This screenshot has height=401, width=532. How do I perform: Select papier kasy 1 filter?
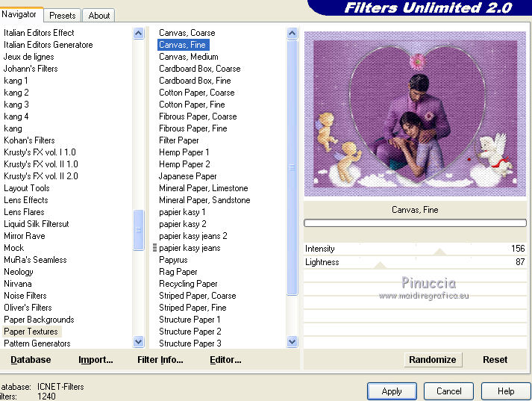tap(182, 212)
